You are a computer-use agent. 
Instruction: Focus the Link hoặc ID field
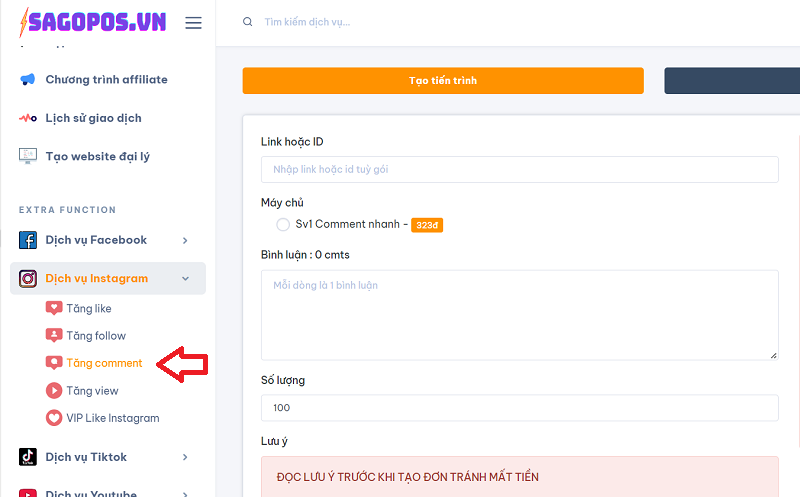click(519, 170)
